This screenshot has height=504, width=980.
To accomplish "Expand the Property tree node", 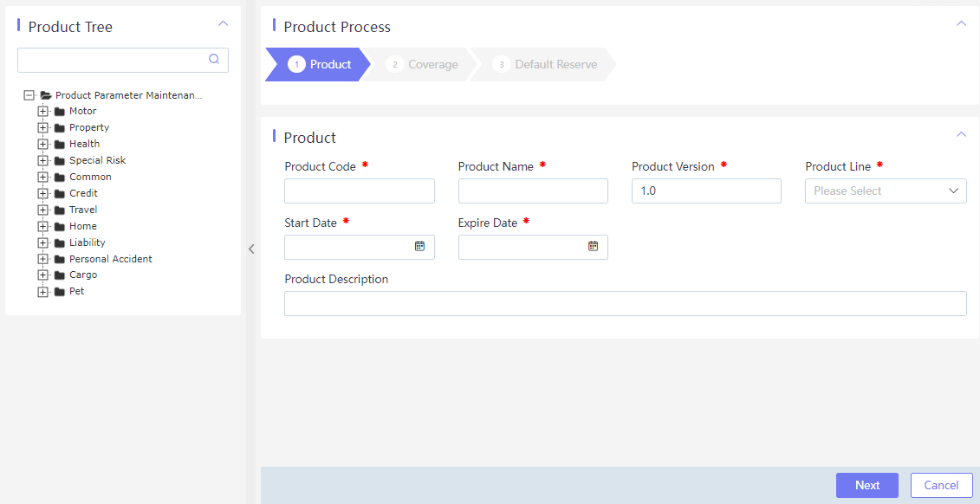I will [x=42, y=127].
